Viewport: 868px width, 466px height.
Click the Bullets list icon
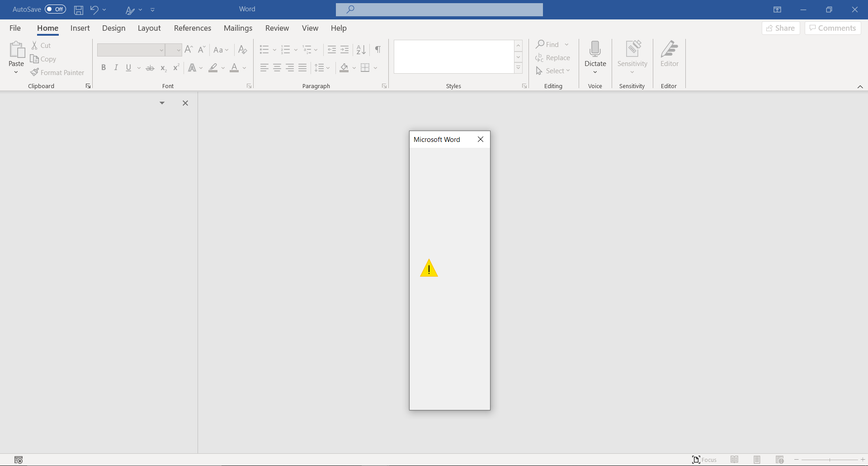(264, 49)
